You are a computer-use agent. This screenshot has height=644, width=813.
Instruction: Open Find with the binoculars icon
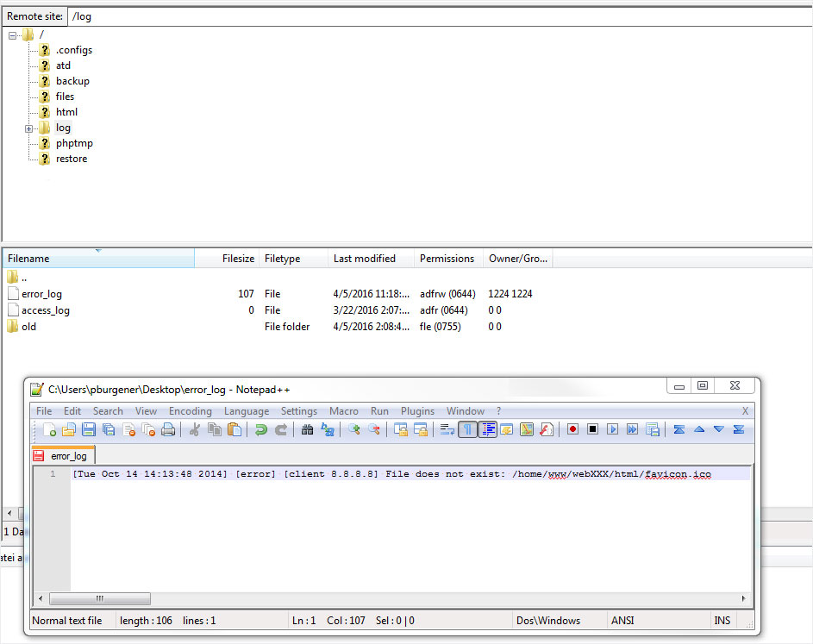coord(307,429)
